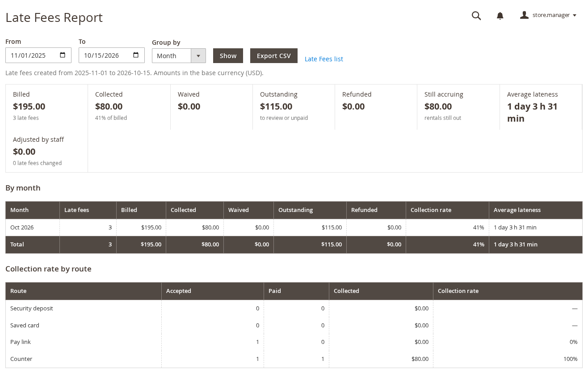
Task: Open the To date calendar picker
Action: 136,55
